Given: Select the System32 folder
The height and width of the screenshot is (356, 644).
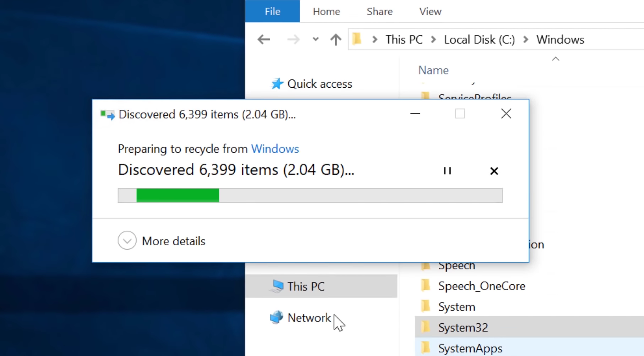Looking at the screenshot, I should (529, 327).
